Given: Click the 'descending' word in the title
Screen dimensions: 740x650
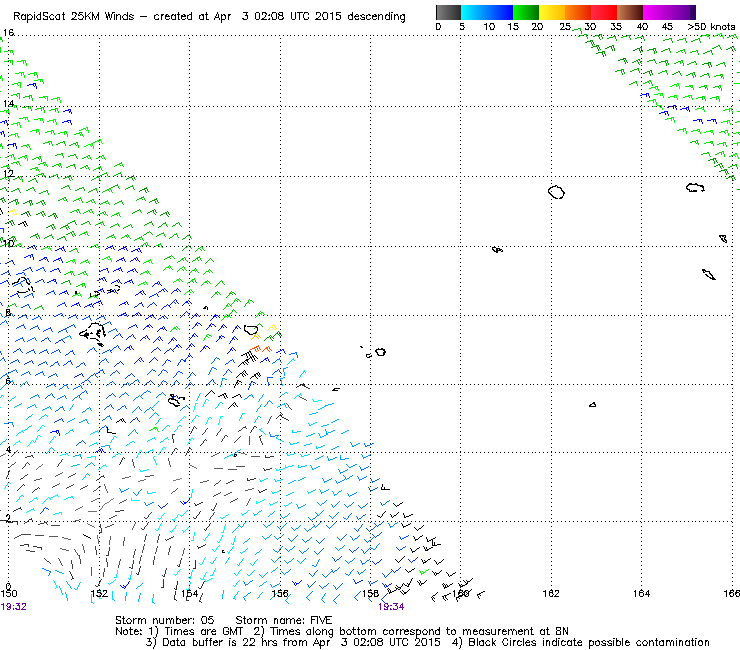Looking at the screenshot, I should (x=376, y=17).
